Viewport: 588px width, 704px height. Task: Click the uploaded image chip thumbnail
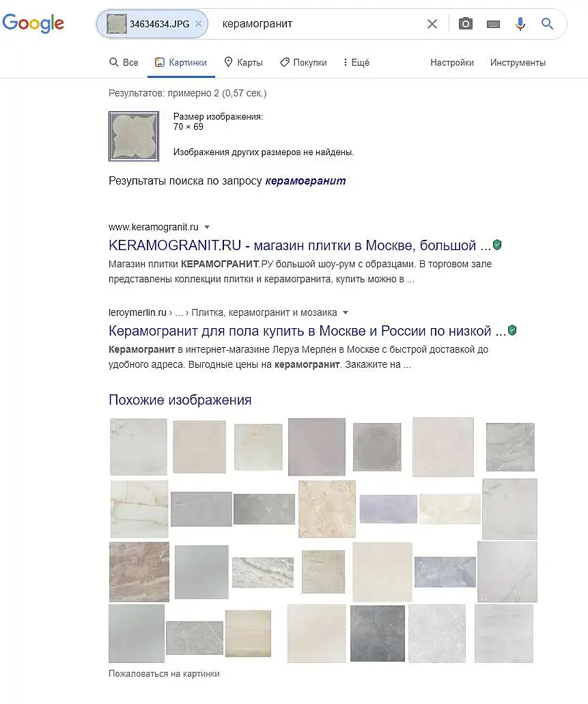117,24
